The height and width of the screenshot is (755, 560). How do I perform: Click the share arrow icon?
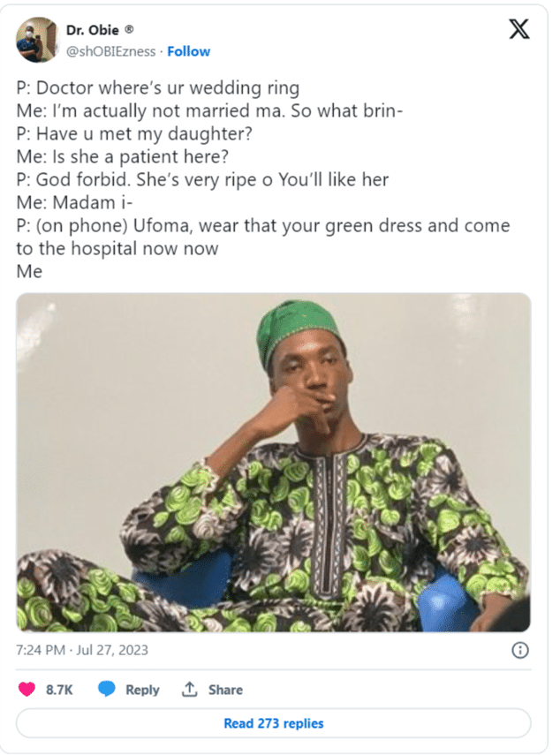(x=189, y=690)
